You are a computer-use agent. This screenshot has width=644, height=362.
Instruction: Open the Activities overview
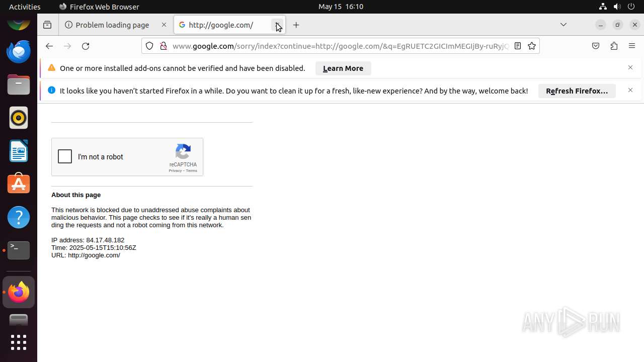point(25,7)
